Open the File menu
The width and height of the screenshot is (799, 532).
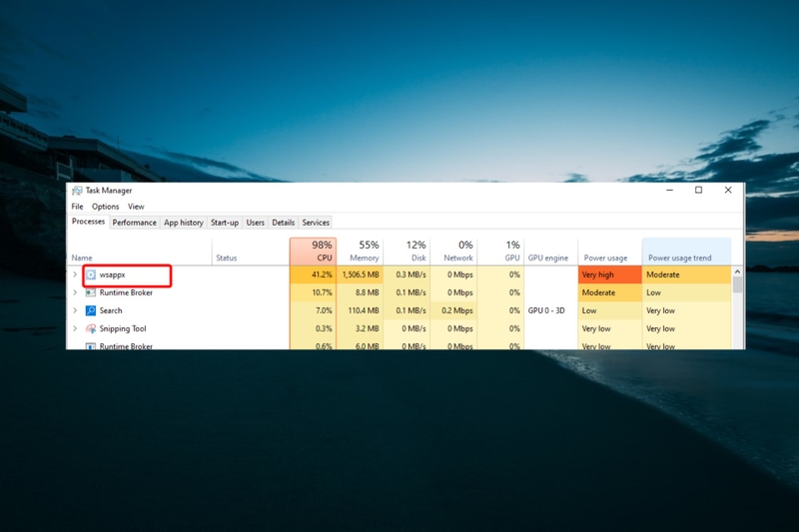tap(78, 207)
